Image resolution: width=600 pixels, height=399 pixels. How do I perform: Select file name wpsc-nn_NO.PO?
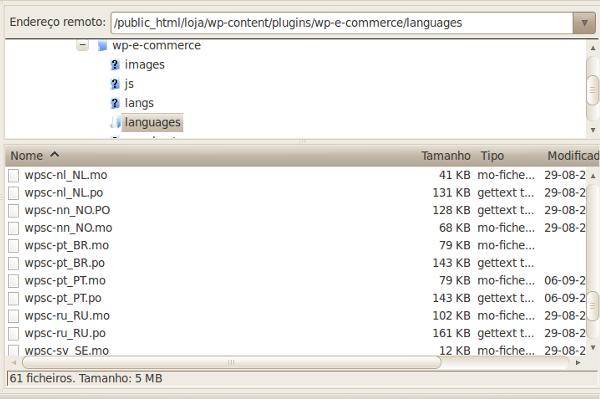67,210
